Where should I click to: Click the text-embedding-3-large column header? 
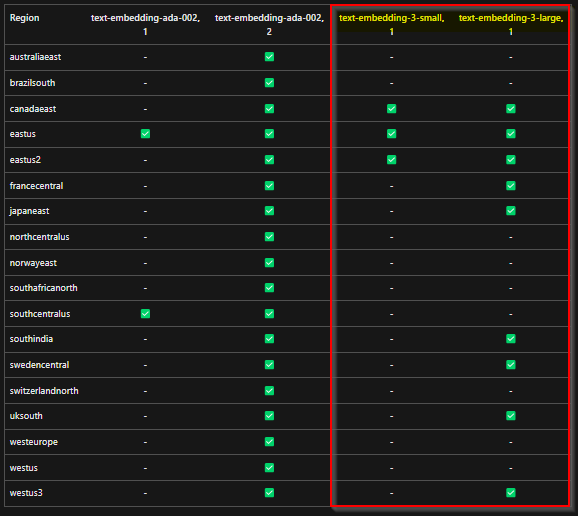(x=511, y=24)
